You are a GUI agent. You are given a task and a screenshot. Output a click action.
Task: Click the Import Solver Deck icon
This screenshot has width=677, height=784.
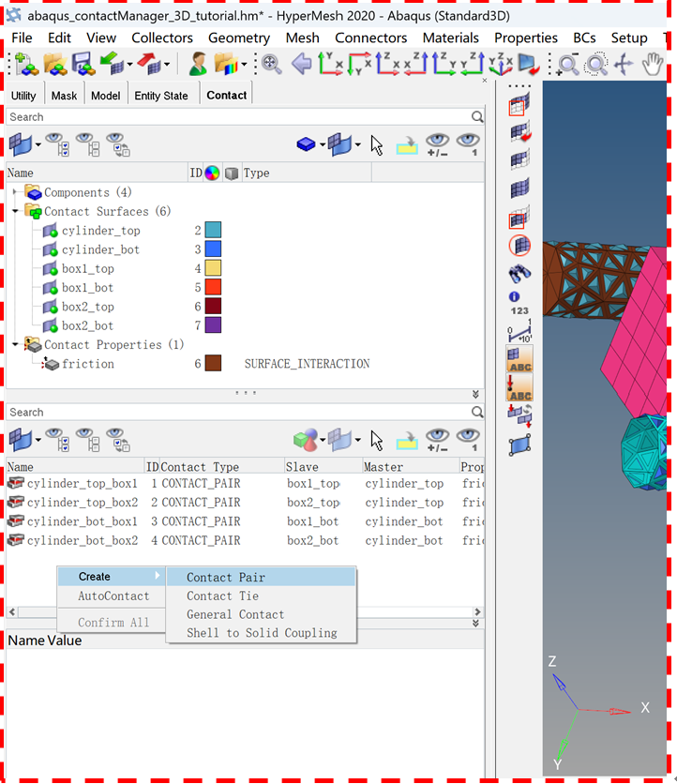pos(112,64)
